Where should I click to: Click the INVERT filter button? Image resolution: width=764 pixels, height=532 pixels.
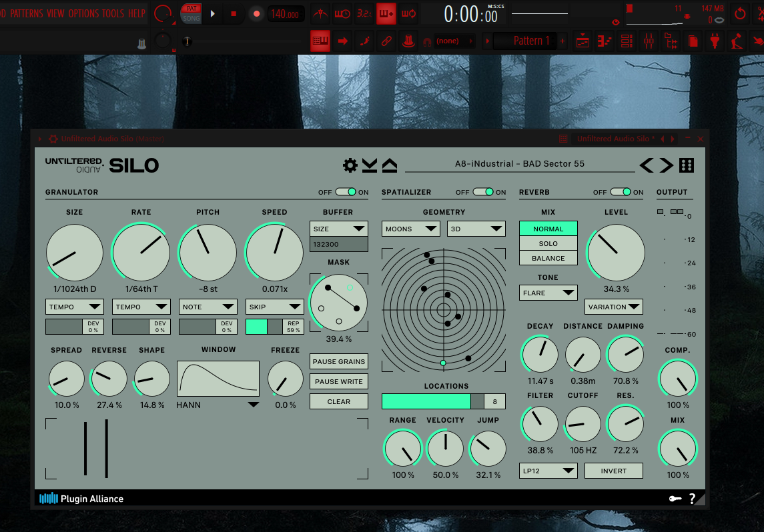[613, 471]
